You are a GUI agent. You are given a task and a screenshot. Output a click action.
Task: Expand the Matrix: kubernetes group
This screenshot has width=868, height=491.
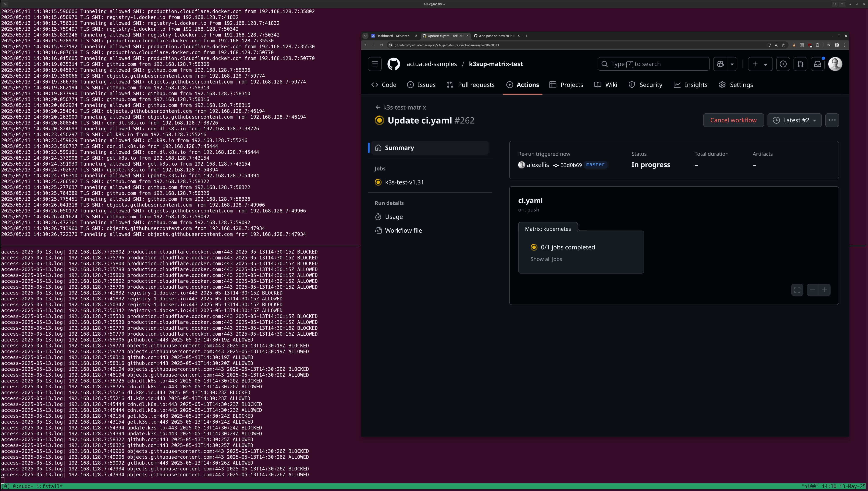point(548,229)
